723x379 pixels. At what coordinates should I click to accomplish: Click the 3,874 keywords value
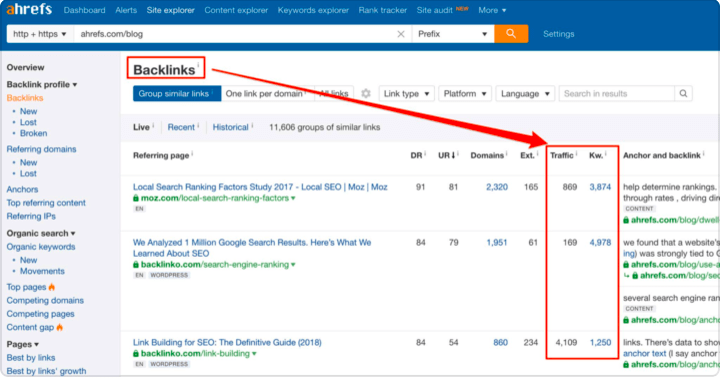(600, 187)
